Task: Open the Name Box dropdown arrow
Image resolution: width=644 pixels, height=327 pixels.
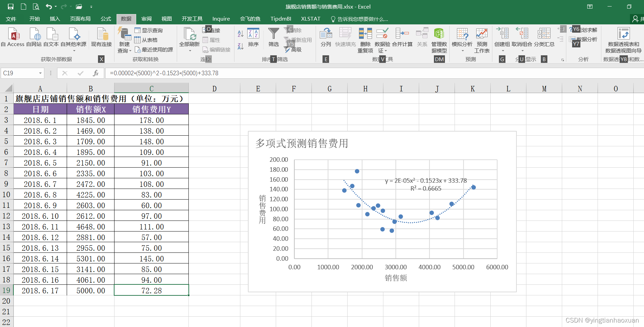Action: (x=40, y=73)
